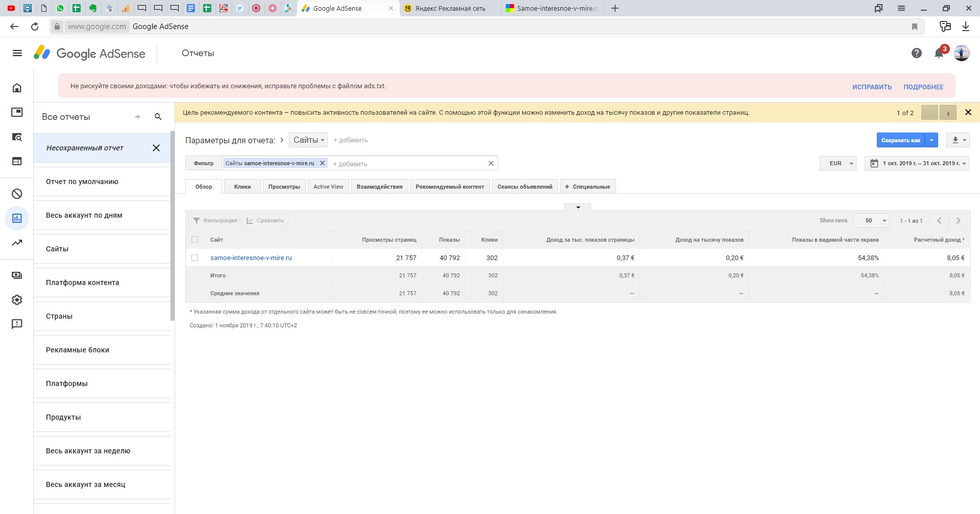
Task: Open the Optimization trend-arrow icon
Action: click(x=17, y=243)
